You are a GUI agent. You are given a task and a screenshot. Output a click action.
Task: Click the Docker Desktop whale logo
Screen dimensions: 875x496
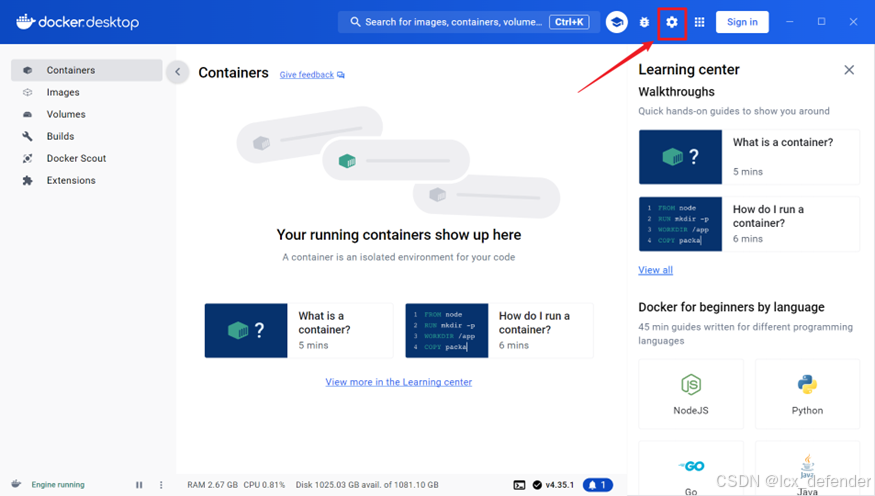click(x=26, y=22)
